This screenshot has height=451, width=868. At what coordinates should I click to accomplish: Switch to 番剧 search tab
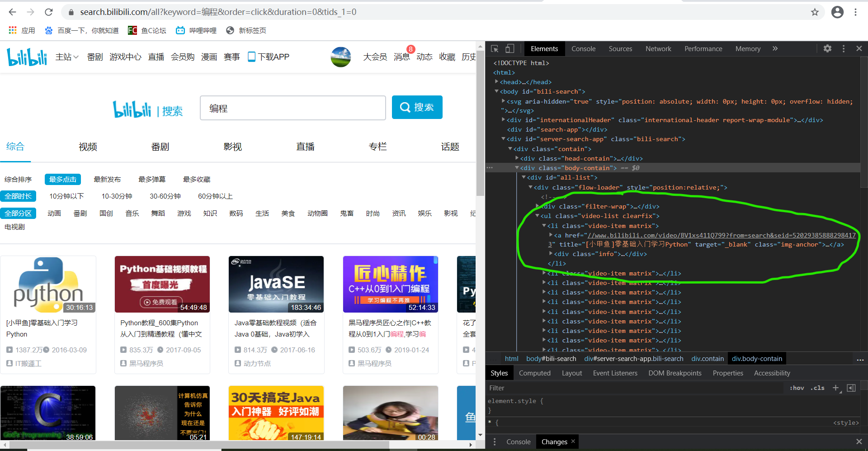pos(160,147)
